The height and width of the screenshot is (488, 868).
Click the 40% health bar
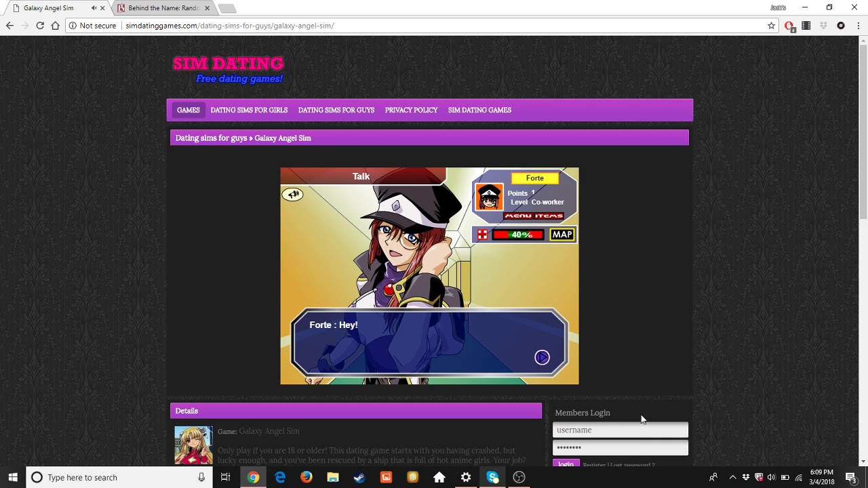(x=518, y=235)
